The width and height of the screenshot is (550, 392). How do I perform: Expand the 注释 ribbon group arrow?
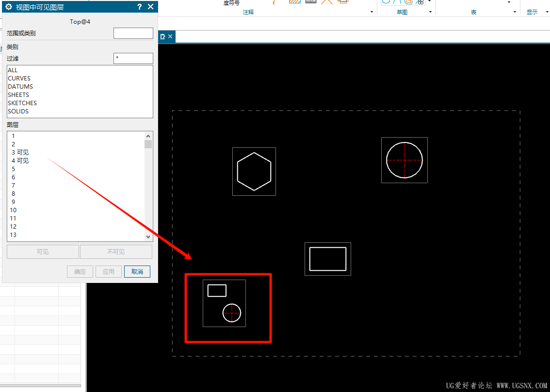[x=372, y=12]
